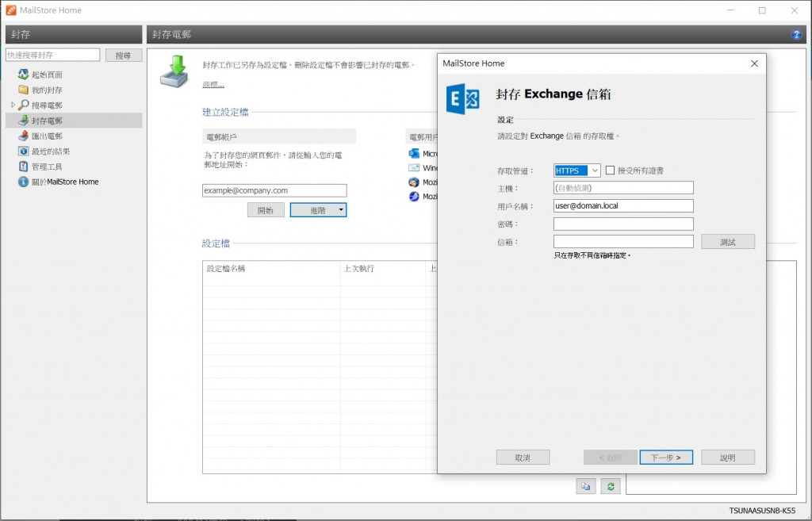Image resolution: width=812 pixels, height=521 pixels.
Task: Expand the 搜尋電郵 tree node
Action: pyautogui.click(x=13, y=105)
